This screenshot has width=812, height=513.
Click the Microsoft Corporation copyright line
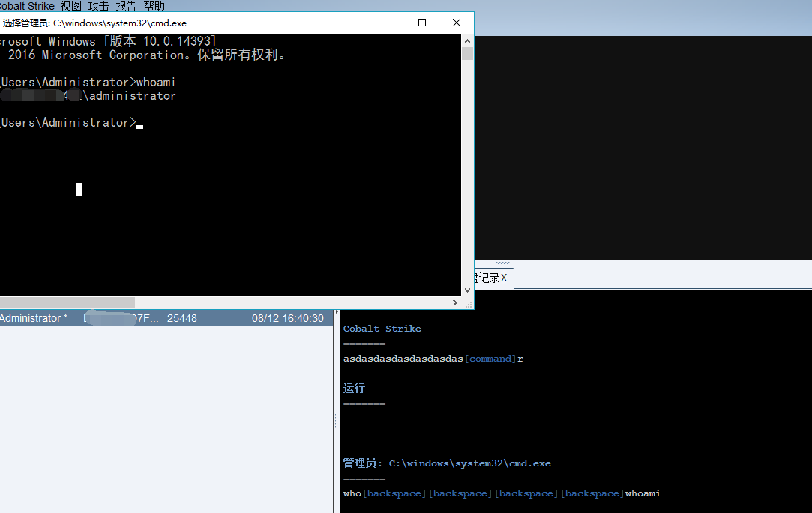click(x=146, y=55)
